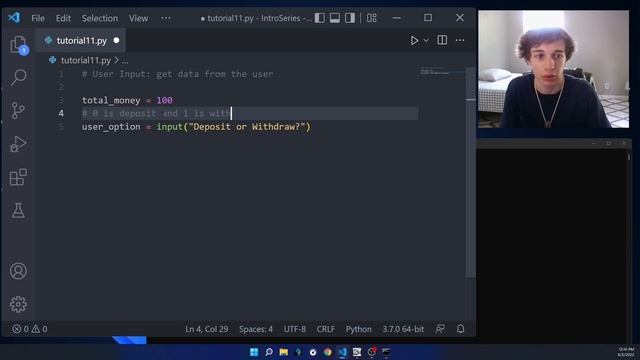Click the webcam video preview
This screenshot has height=360, width=640.
(553, 69)
